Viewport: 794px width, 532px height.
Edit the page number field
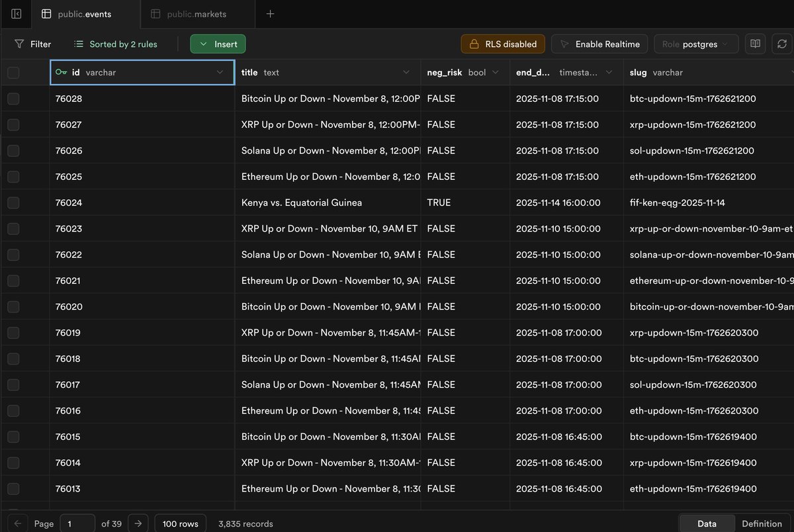(78, 523)
